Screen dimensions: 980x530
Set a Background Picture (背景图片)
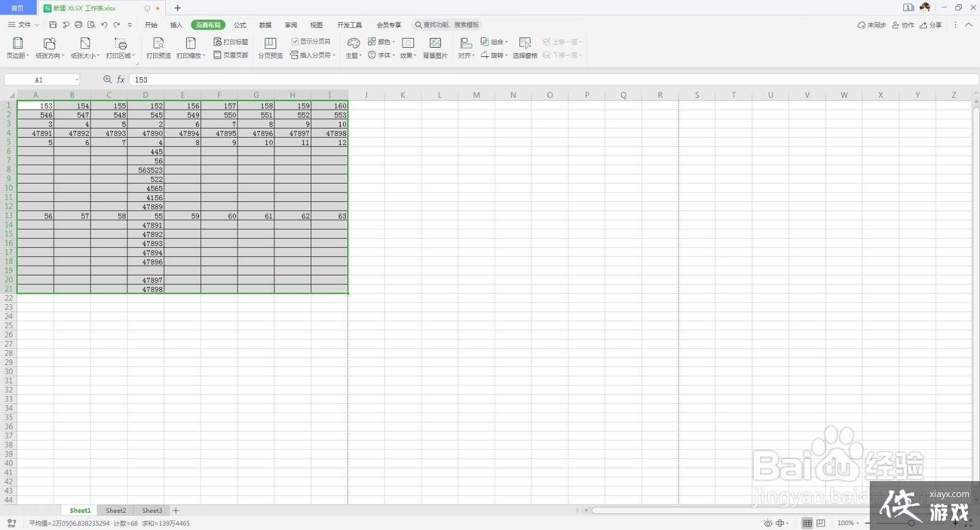[435, 48]
